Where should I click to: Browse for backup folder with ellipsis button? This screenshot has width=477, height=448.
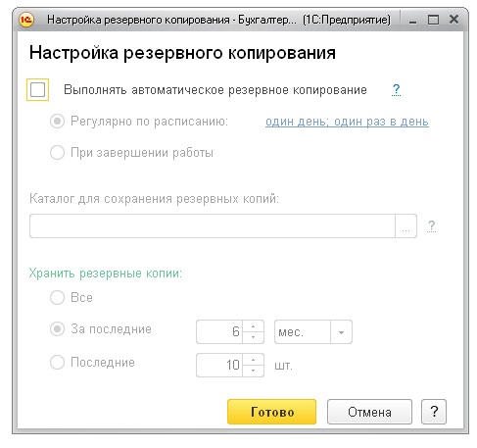pos(405,226)
